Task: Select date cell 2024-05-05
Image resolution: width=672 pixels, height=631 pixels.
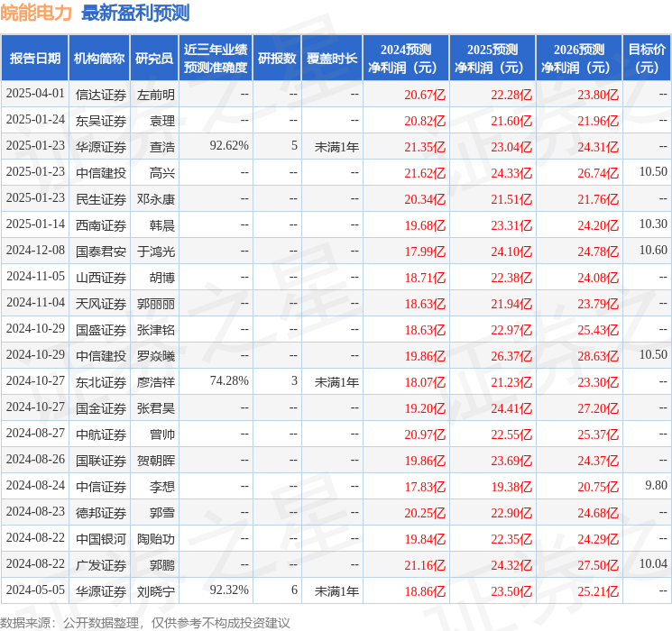Action: [35, 590]
